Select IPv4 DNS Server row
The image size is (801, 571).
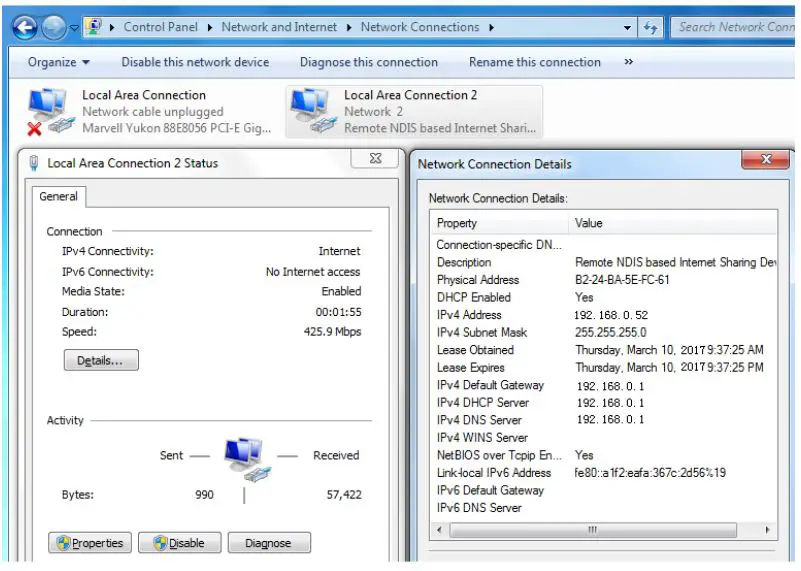pos(605,420)
